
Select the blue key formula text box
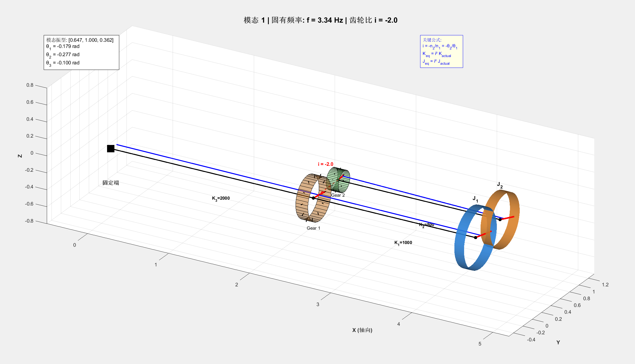[441, 51]
